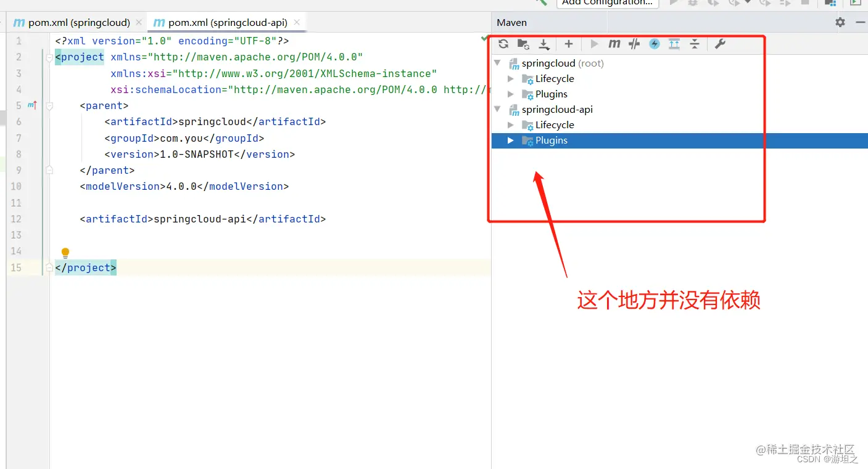Select Lifecycle folder under springcloud (root)
Screen dimensions: 868x469
click(548, 79)
